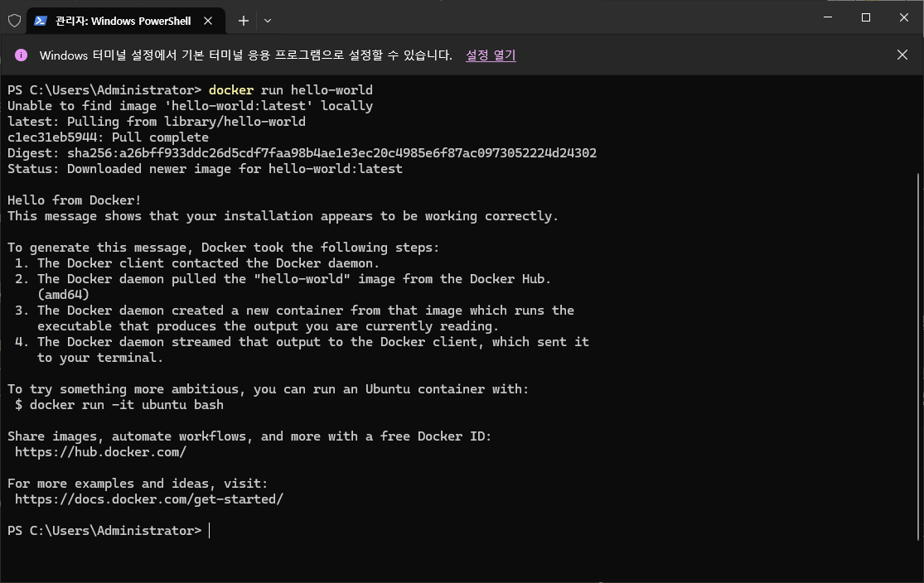Click the PowerShell icon in the tab
924x583 pixels.
pos(41,21)
